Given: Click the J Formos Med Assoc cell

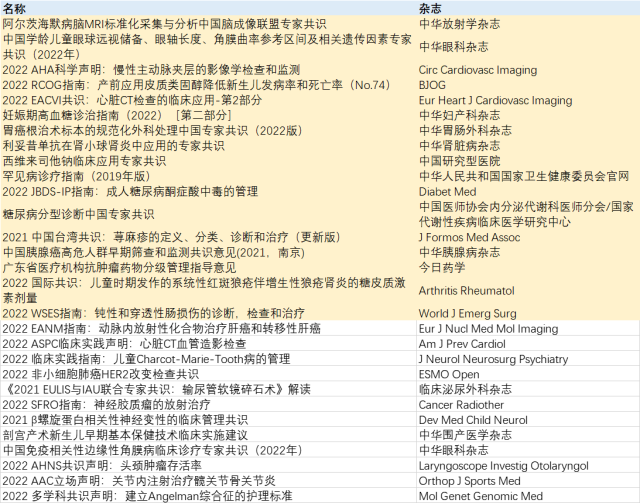Looking at the screenshot, I should point(528,237).
